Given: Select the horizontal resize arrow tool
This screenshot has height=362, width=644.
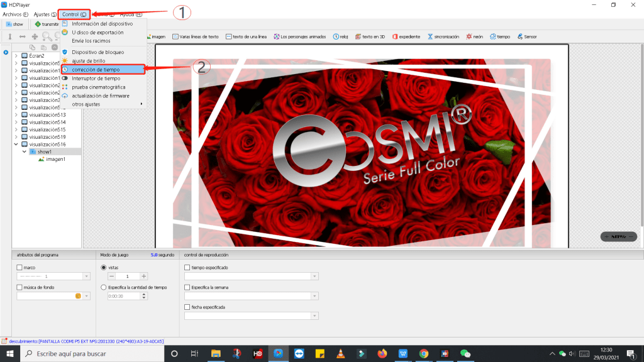Looking at the screenshot, I should (x=22, y=36).
